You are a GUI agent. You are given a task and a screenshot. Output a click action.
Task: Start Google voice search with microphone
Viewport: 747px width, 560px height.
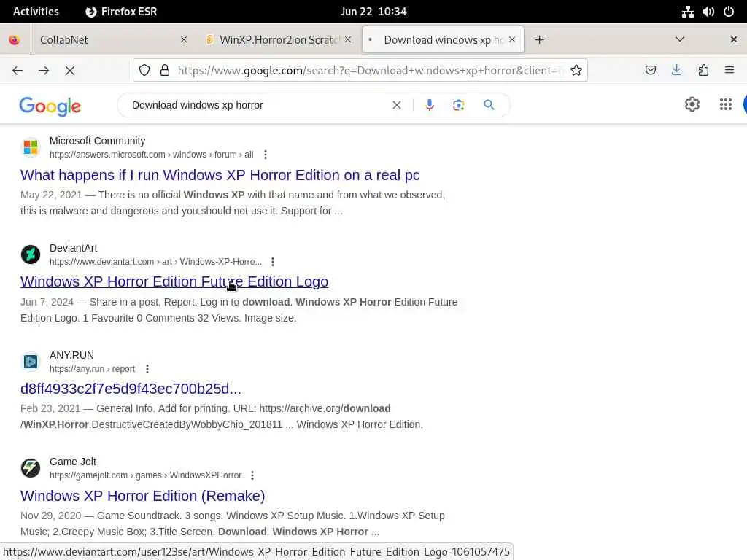pos(430,105)
